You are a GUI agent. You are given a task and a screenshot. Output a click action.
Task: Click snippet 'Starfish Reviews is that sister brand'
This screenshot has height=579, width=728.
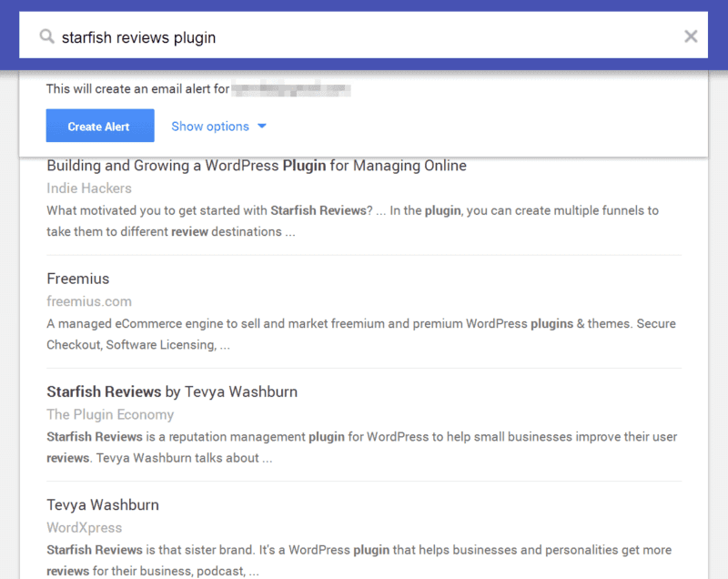359,561
